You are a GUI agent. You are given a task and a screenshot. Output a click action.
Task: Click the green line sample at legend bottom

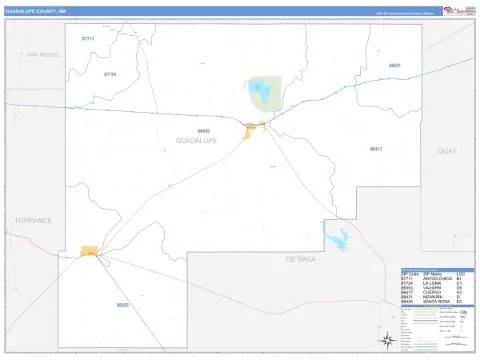(425, 350)
